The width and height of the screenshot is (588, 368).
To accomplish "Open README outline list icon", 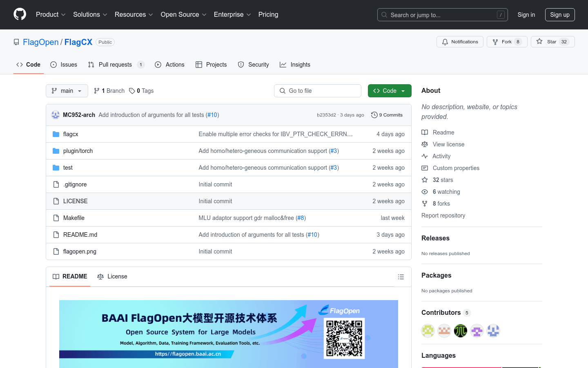I will (x=401, y=277).
